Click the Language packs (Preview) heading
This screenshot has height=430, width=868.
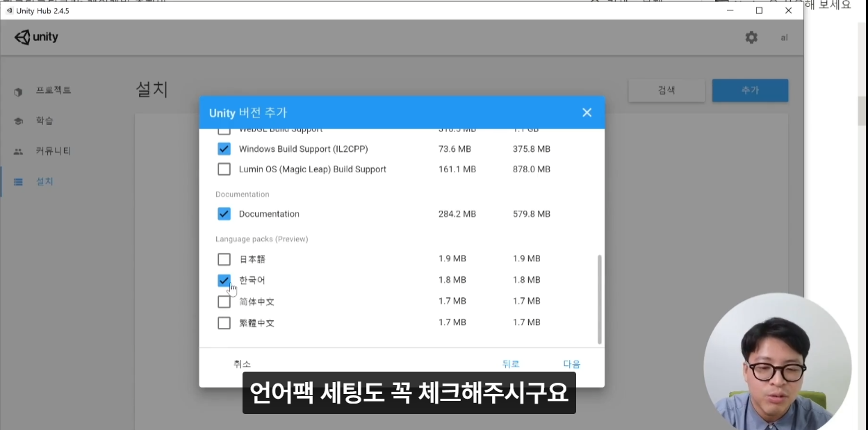pos(261,239)
